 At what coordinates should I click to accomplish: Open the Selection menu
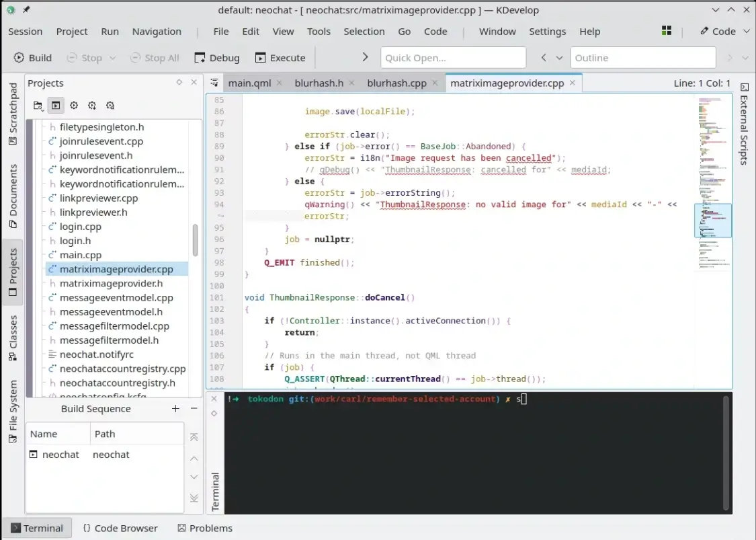[364, 32]
